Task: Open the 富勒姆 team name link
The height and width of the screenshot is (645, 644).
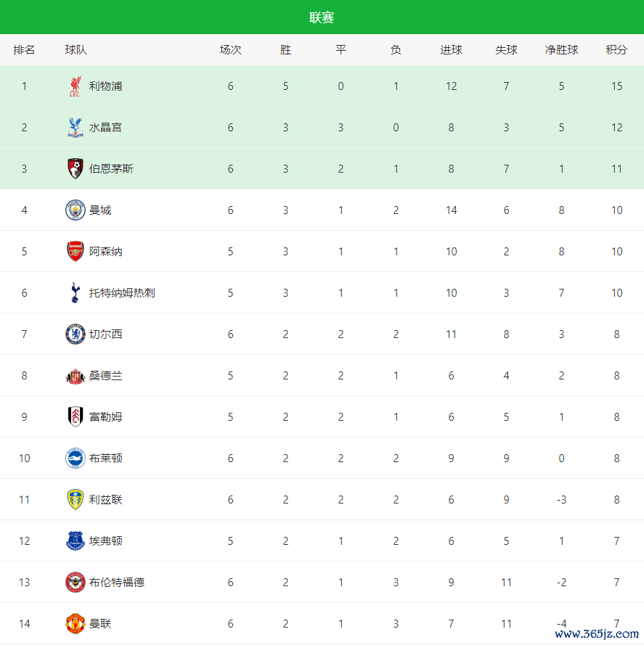Action: coord(105,417)
